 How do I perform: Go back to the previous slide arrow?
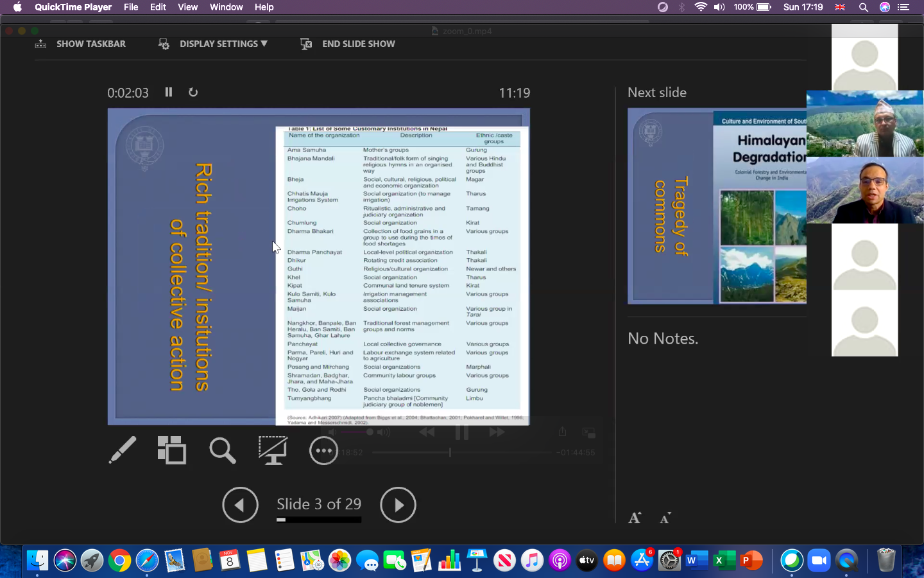pos(240,505)
